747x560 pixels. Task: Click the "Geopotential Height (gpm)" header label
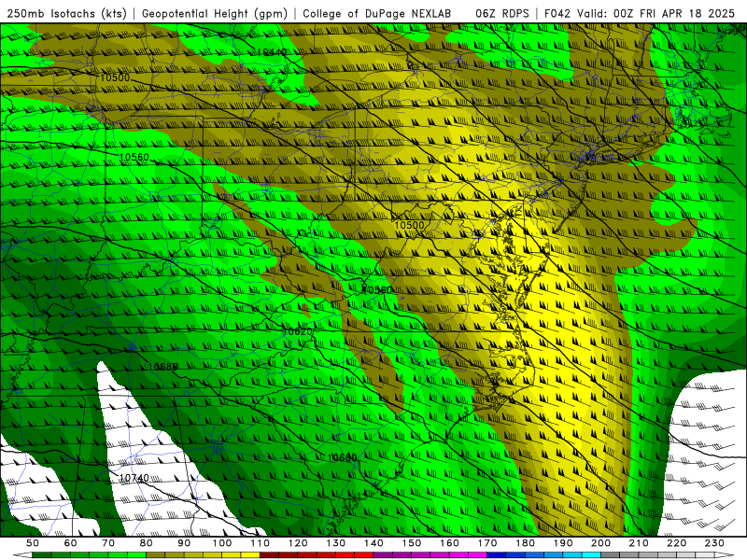tap(215, 13)
